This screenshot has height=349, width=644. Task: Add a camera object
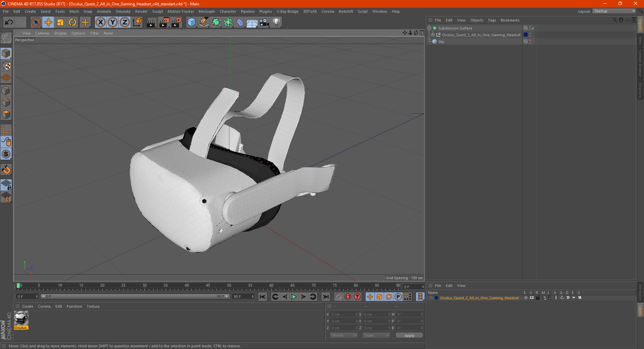tap(264, 22)
